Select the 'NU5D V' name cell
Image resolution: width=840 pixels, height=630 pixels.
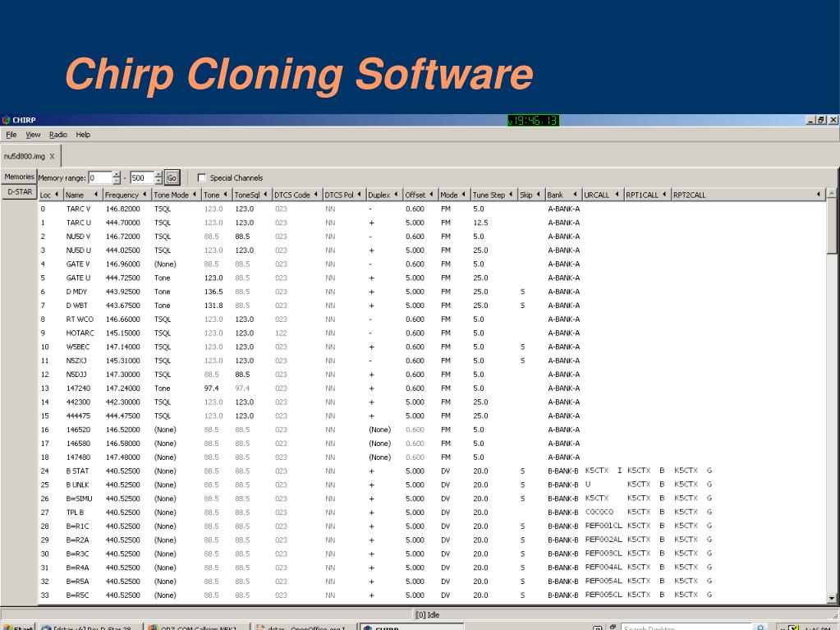click(78, 237)
